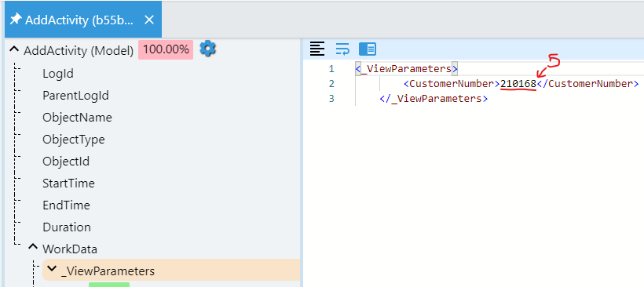
Task: Select ParentLogId in the tree
Action: (x=75, y=96)
